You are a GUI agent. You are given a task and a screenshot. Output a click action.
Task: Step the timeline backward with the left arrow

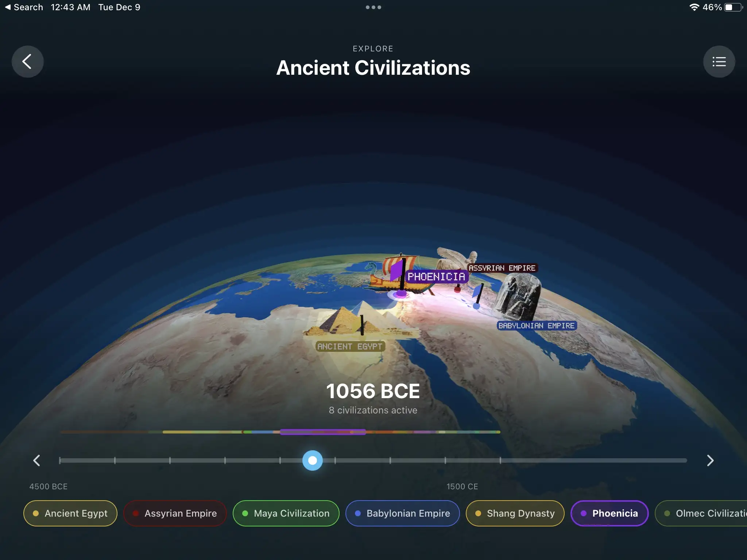[x=36, y=460]
